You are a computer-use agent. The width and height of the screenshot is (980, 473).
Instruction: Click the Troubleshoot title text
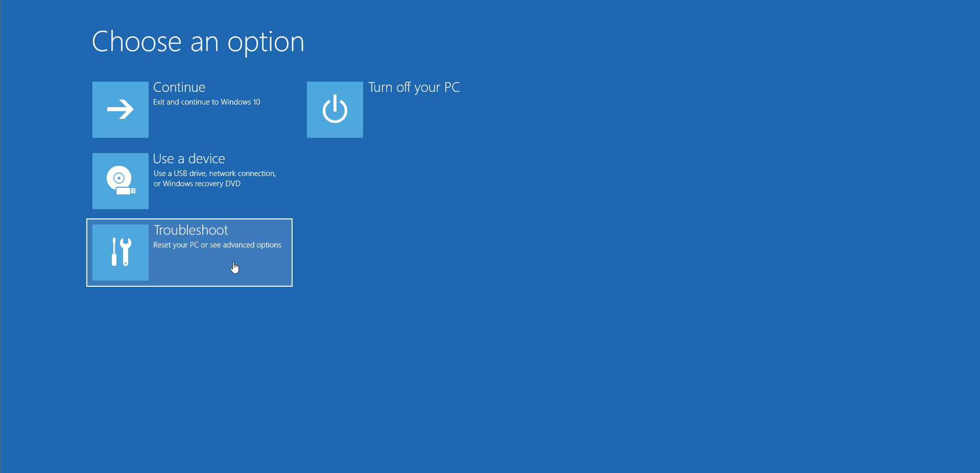coord(190,230)
